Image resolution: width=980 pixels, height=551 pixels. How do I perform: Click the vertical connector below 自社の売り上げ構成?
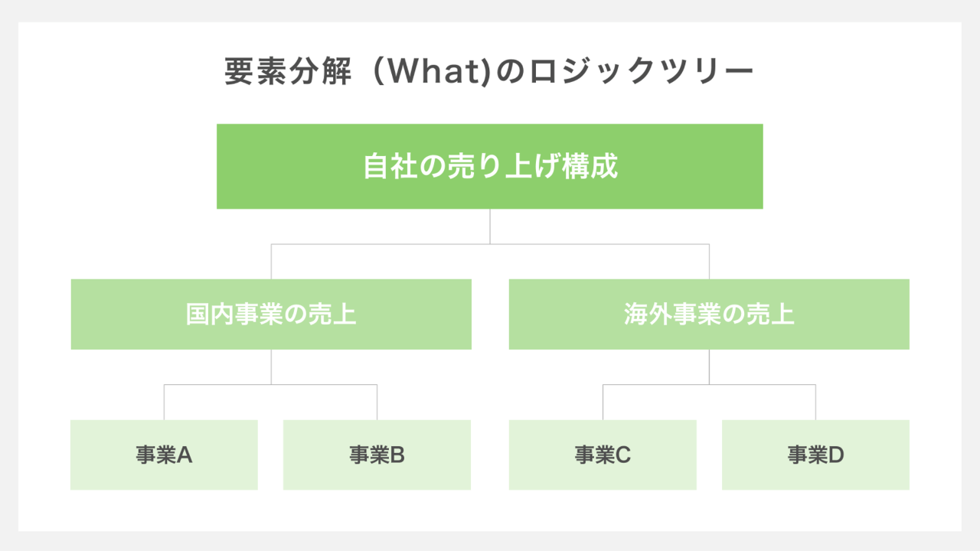(x=490, y=227)
